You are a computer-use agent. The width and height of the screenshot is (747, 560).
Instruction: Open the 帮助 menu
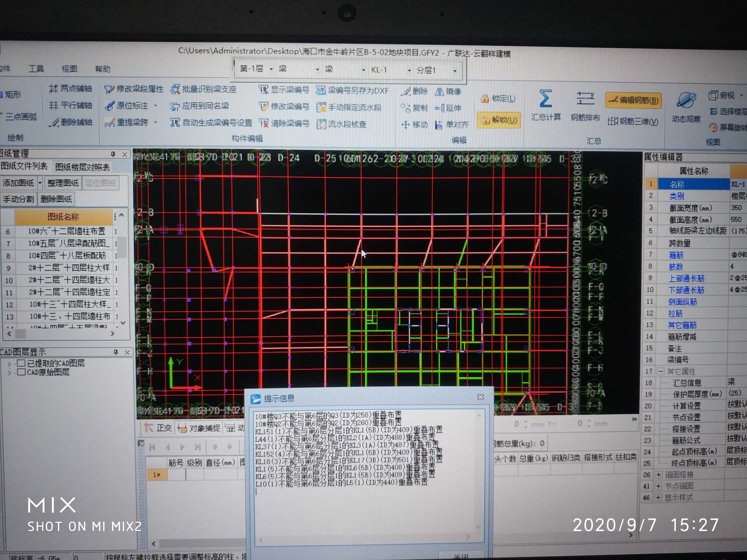(x=102, y=69)
